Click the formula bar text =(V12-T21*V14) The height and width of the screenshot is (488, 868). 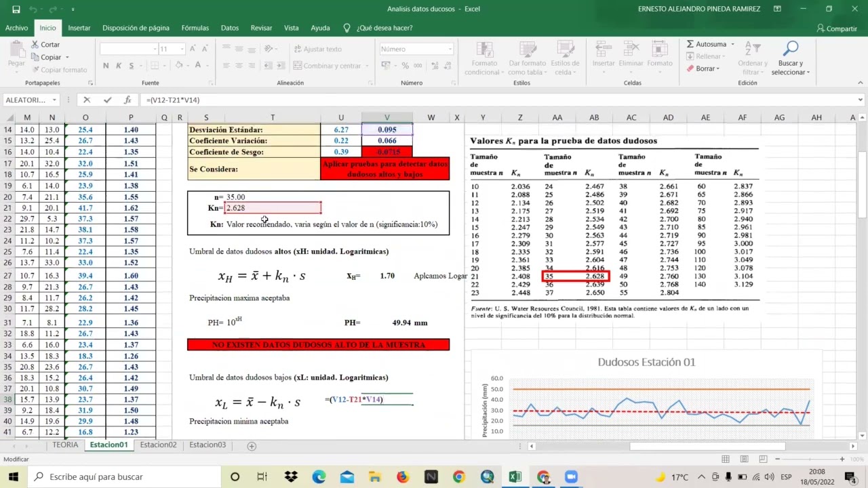(173, 100)
